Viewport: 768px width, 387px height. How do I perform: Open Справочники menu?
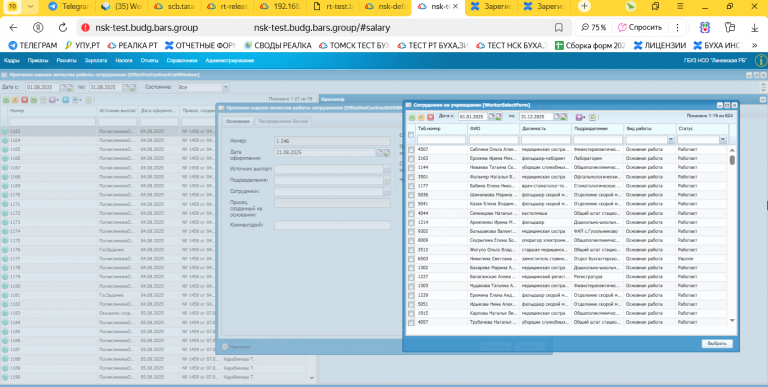tap(182, 61)
